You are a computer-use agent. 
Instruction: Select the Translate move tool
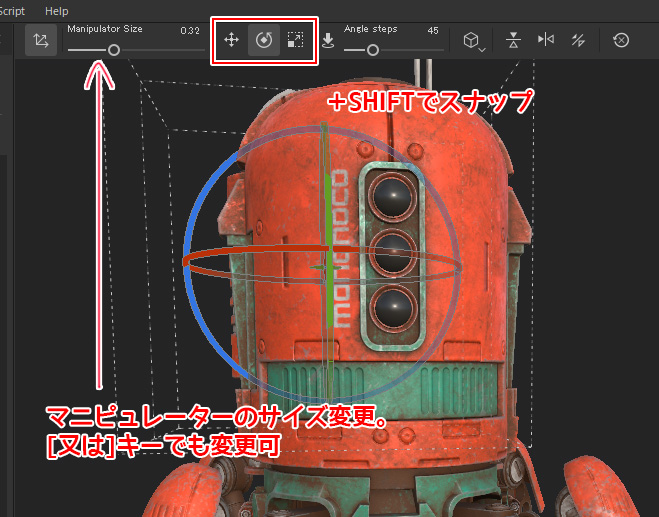231,40
